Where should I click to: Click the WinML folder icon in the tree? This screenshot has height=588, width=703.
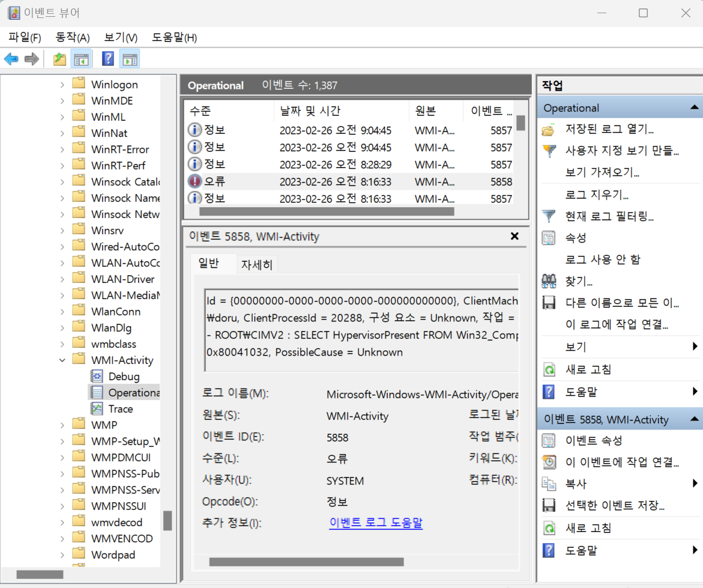(79, 116)
